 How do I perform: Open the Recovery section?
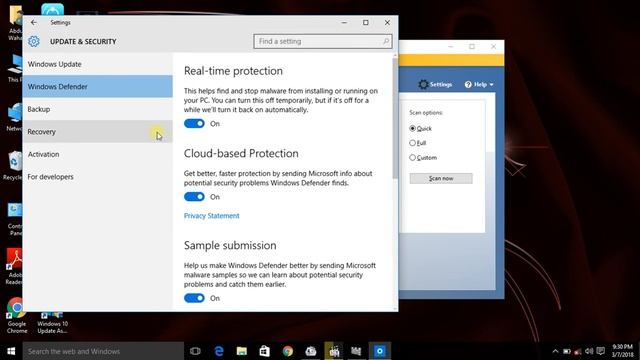coord(98,131)
